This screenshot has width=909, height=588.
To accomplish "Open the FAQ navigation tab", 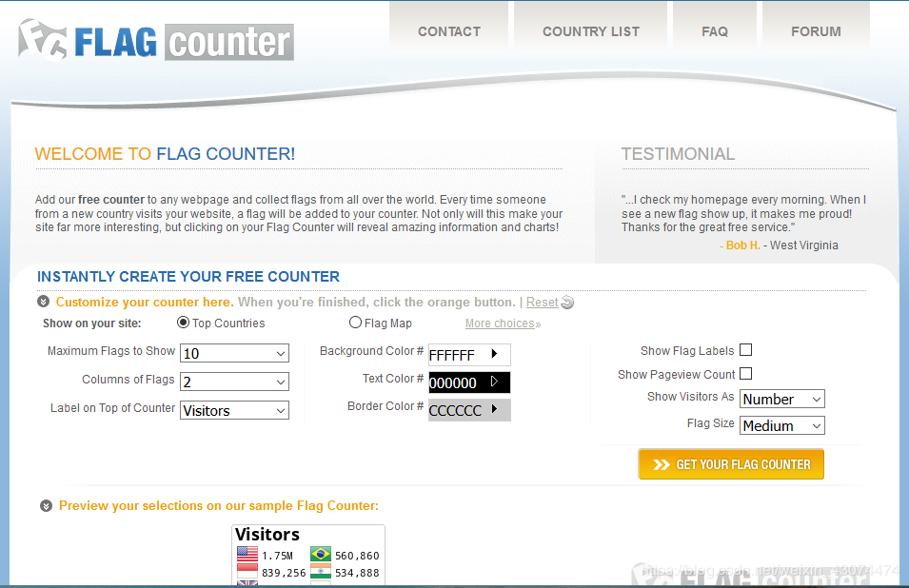I will (x=715, y=31).
